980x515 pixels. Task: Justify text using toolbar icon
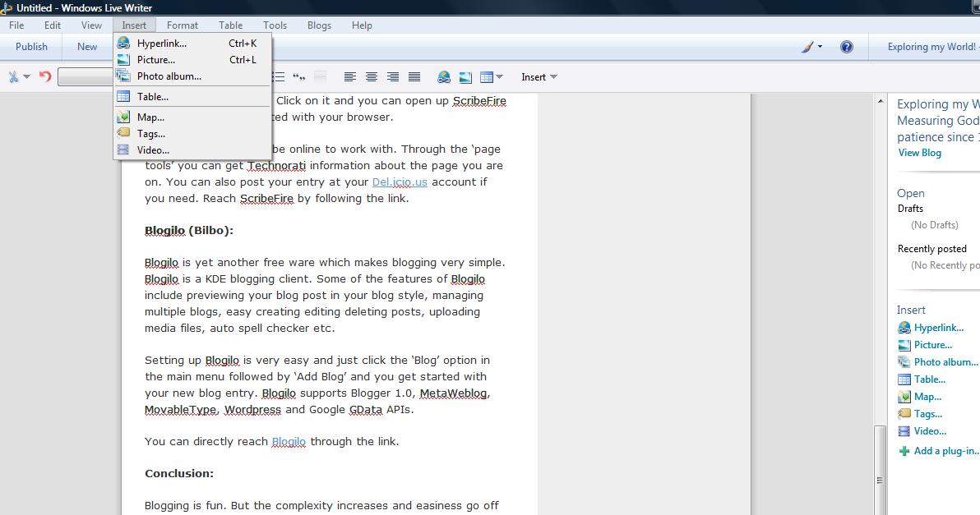pos(414,77)
